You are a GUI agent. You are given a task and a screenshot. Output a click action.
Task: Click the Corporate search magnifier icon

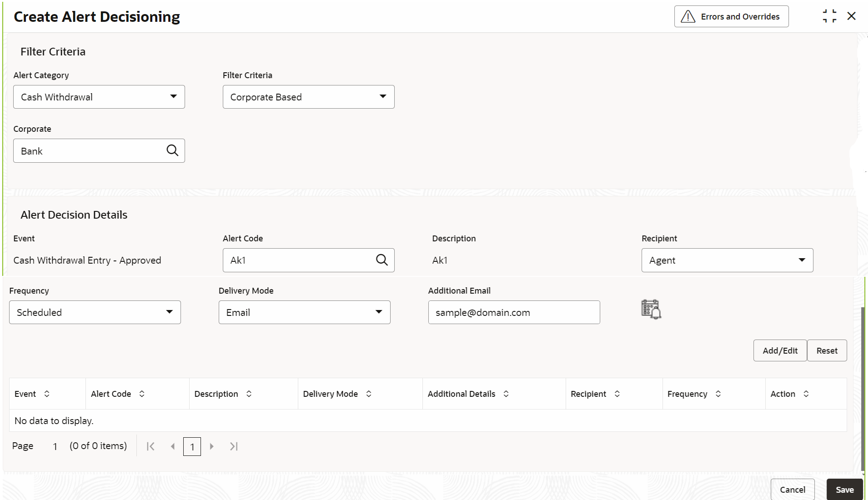pyautogui.click(x=172, y=150)
